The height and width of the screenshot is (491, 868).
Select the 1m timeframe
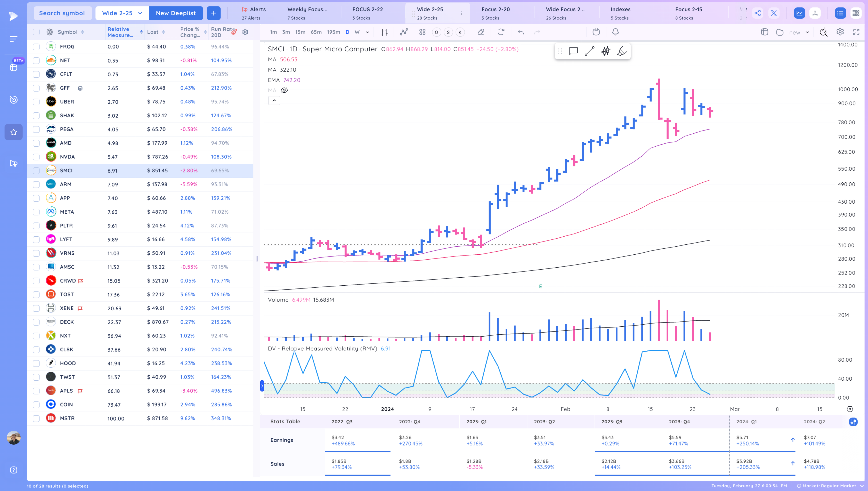[273, 32]
